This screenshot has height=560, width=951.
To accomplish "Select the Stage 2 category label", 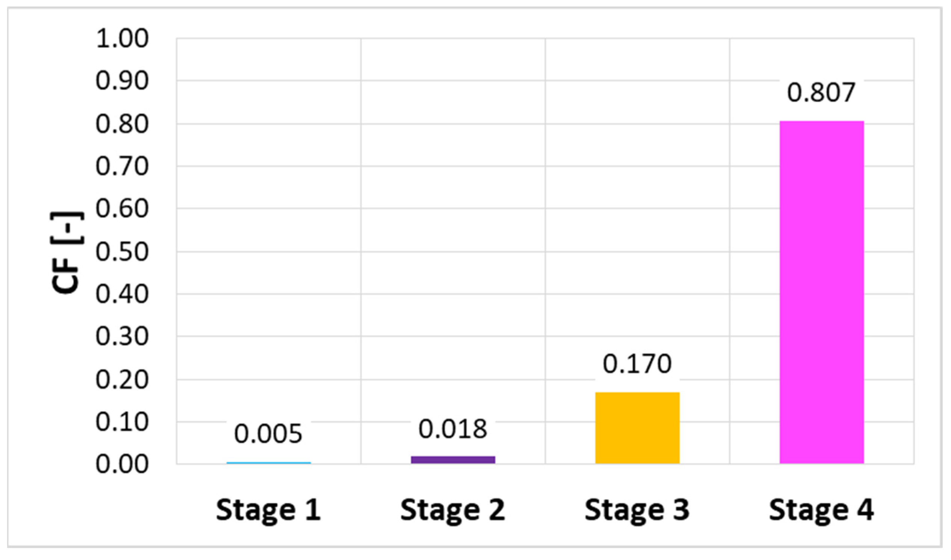I will point(452,510).
